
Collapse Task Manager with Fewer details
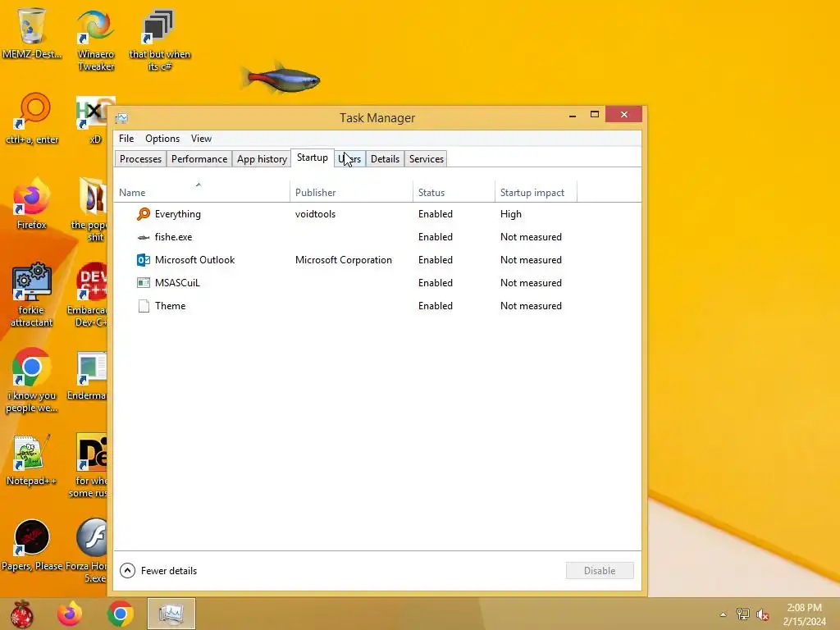158,571
